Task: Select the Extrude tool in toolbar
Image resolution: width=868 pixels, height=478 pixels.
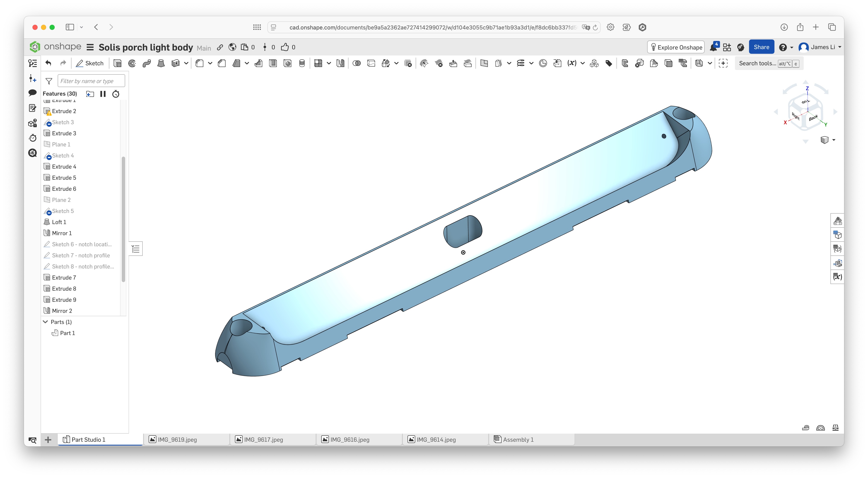Action: (117, 63)
